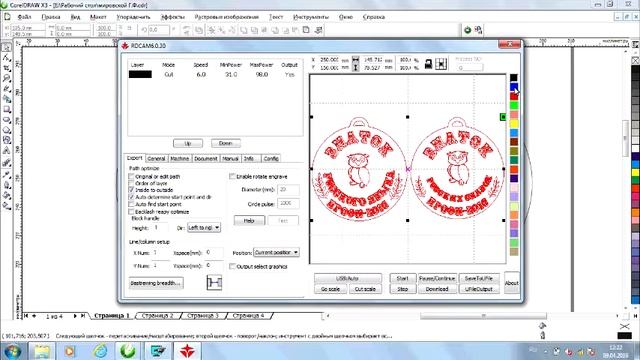Enable Original or edit path checkbox
640x360 pixels.
[x=131, y=176]
